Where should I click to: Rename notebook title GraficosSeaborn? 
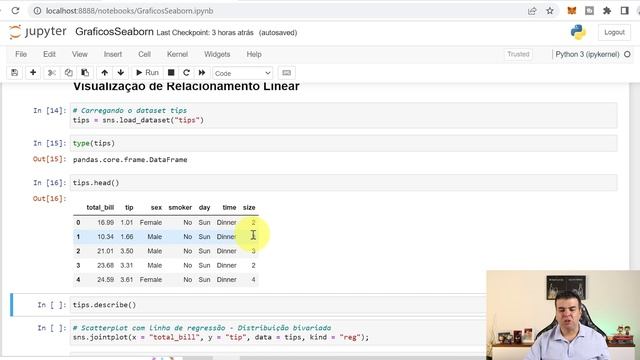point(114,32)
